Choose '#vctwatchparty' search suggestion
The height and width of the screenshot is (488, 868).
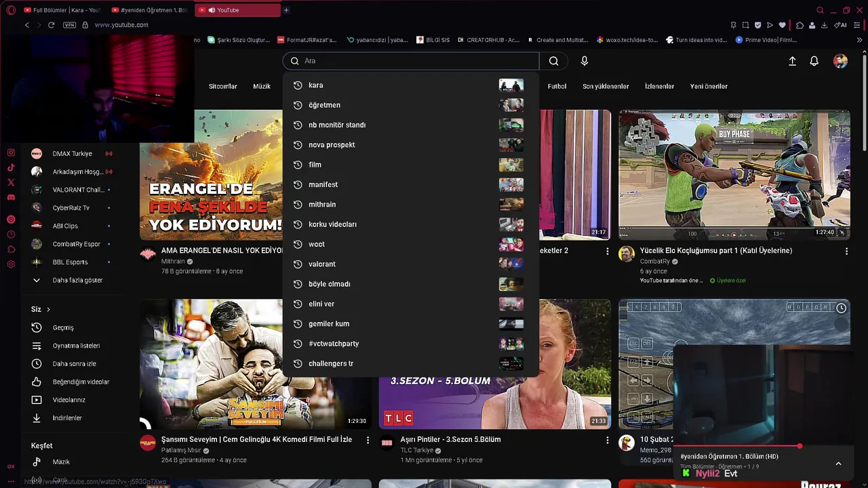point(410,344)
